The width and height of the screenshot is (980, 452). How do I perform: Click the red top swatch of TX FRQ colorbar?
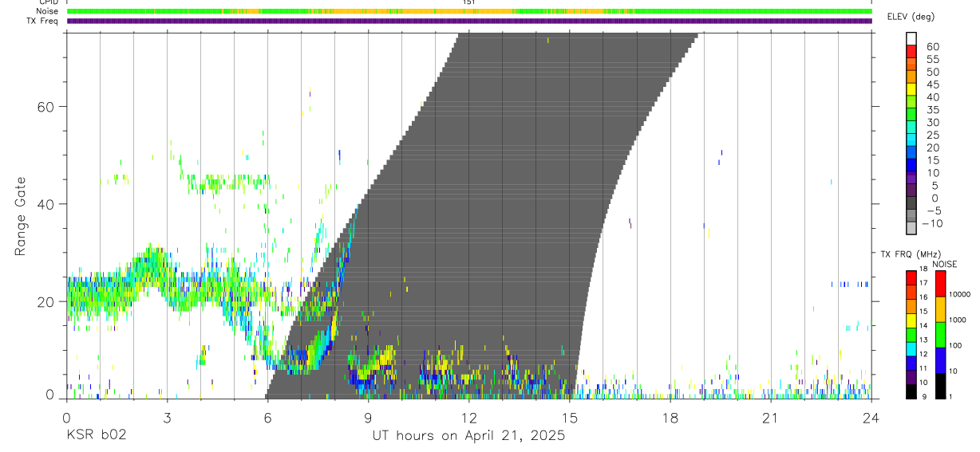(911, 277)
